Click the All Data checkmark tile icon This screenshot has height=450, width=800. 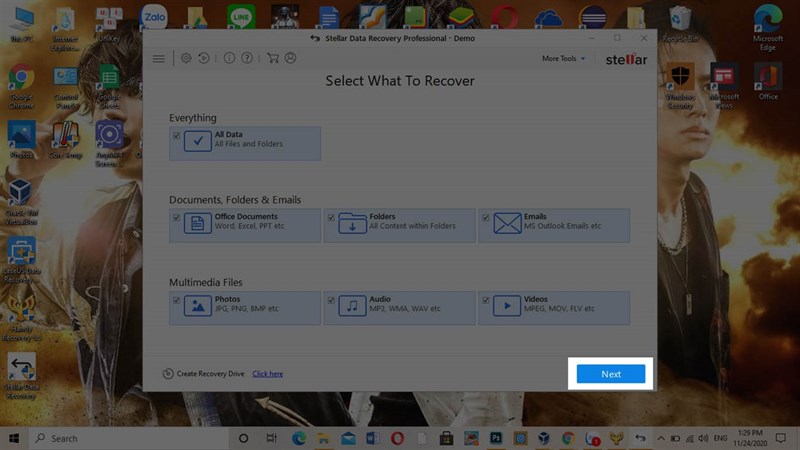pyautogui.click(x=197, y=141)
